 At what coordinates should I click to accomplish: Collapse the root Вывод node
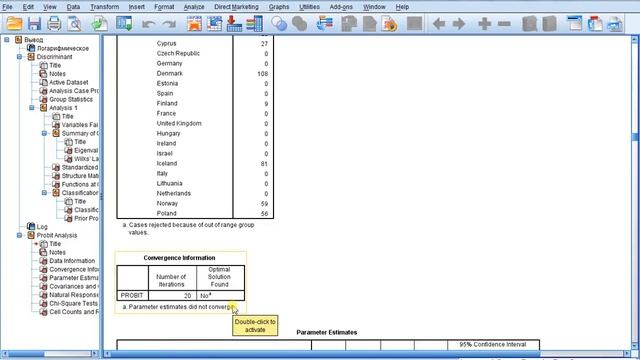7,40
